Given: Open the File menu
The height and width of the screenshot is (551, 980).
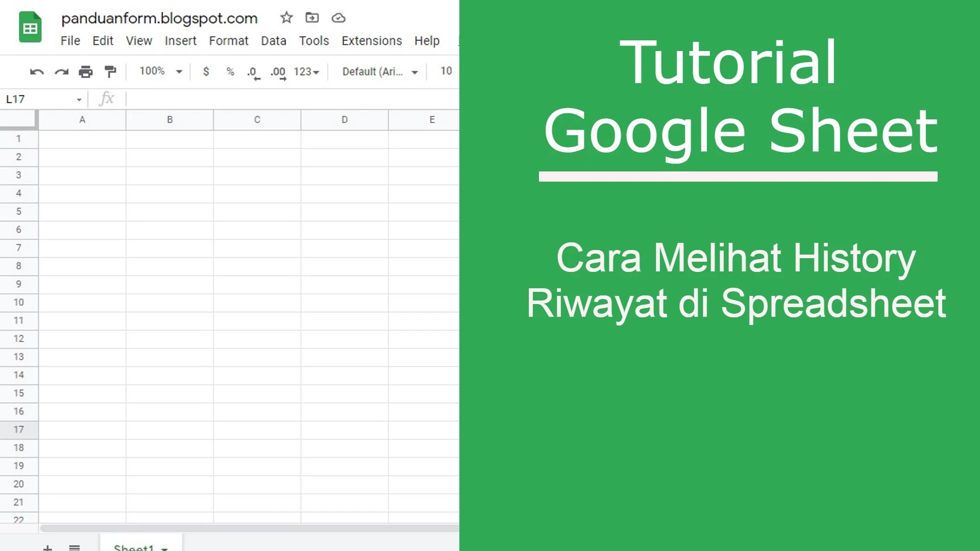Looking at the screenshot, I should [x=70, y=41].
